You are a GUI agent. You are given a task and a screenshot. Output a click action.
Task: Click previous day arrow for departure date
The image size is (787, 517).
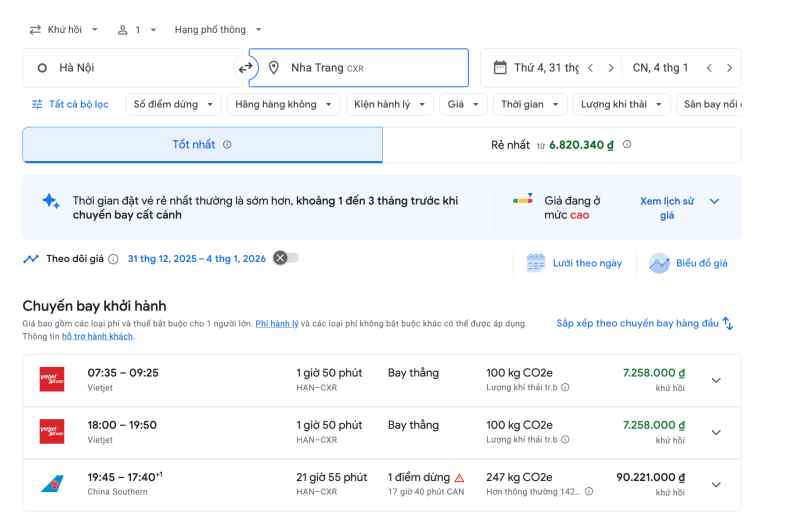point(590,68)
